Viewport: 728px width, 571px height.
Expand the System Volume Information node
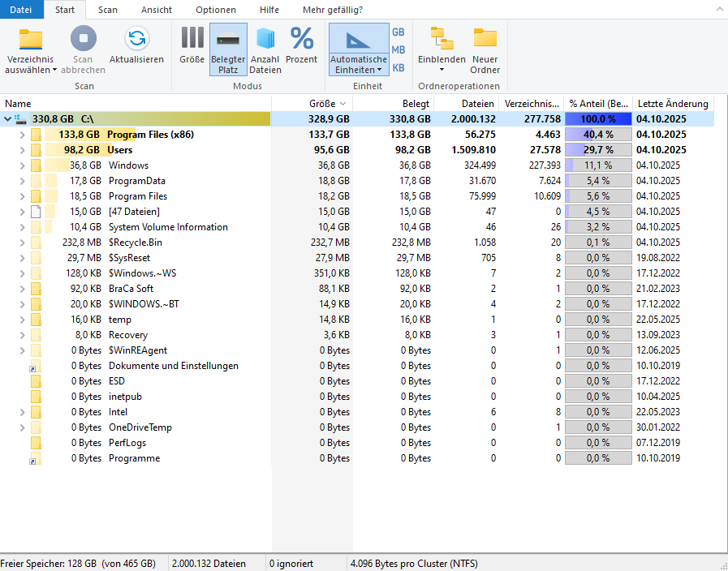[22, 227]
